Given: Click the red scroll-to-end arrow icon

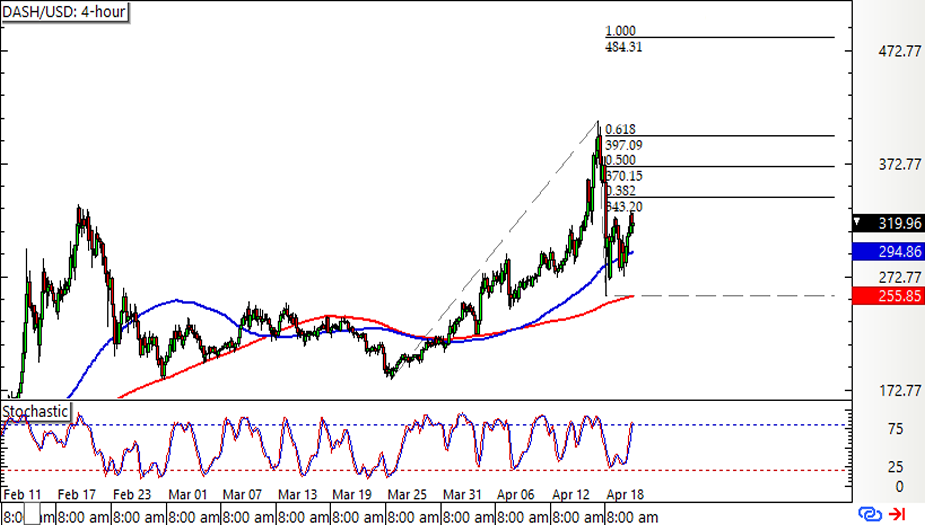Looking at the screenshot, I should click(x=897, y=514).
